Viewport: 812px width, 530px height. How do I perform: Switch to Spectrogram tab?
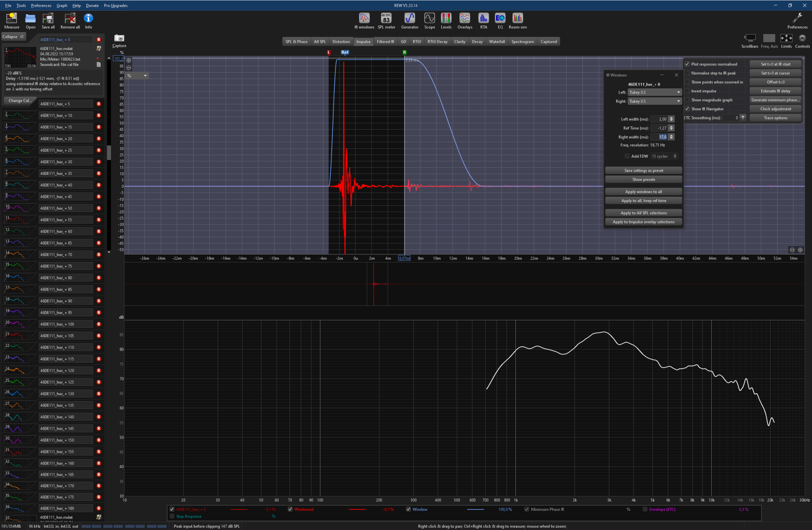523,42
